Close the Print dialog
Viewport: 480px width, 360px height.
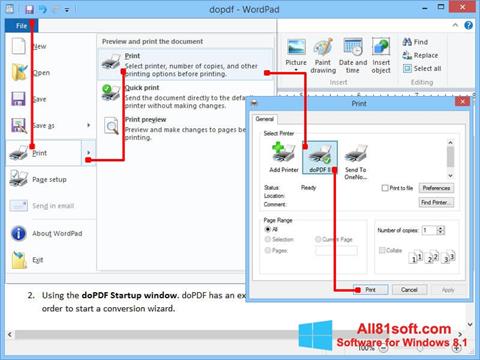click(x=462, y=101)
